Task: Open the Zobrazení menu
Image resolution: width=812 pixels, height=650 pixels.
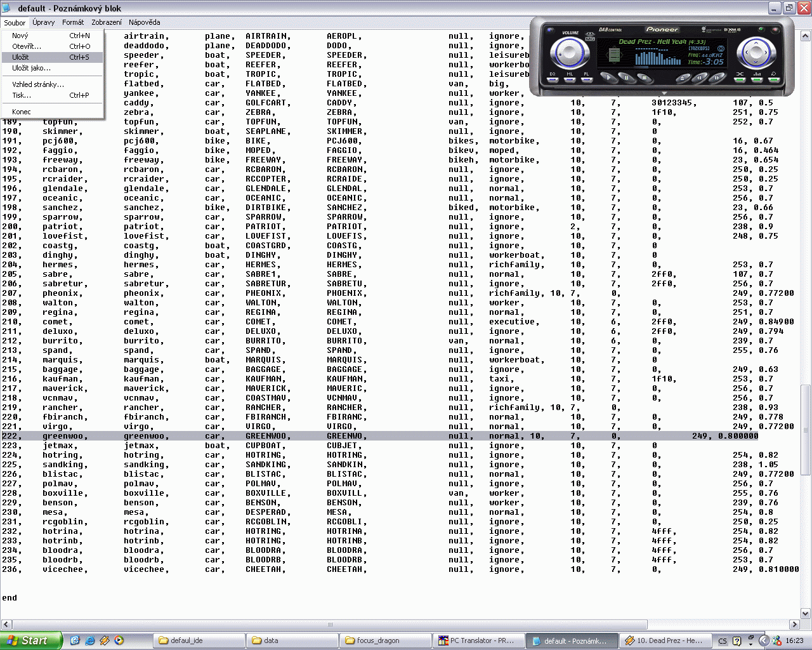Action: 107,22
